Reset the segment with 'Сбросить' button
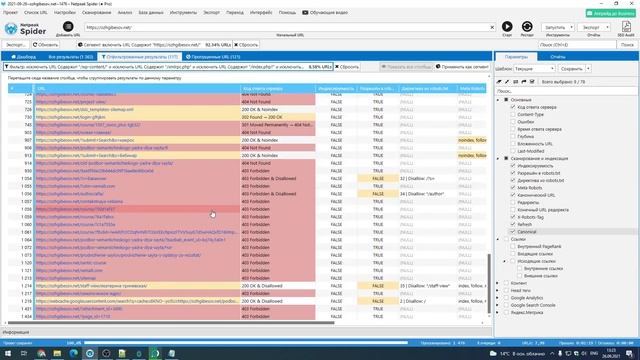This screenshot has width=640, height=360. click(x=246, y=45)
